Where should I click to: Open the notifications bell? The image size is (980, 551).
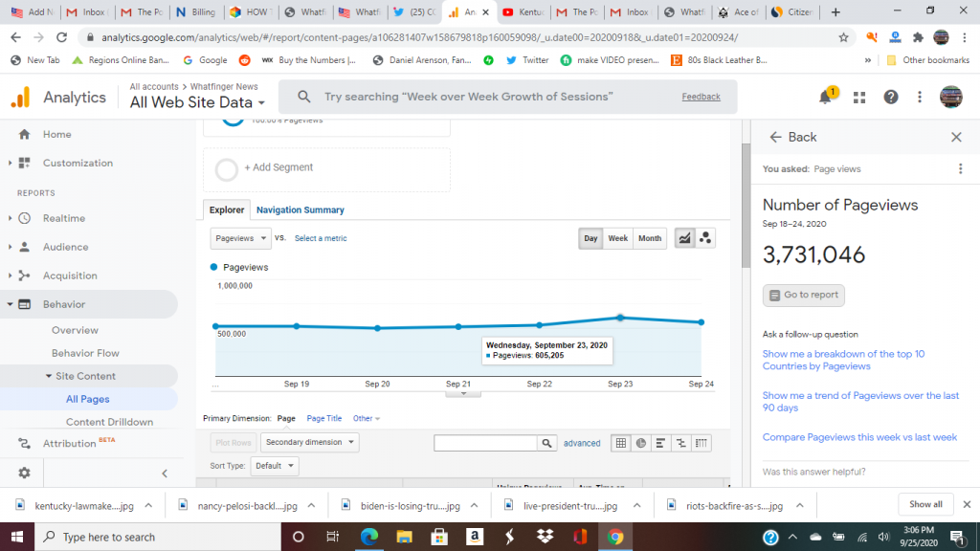click(x=826, y=97)
